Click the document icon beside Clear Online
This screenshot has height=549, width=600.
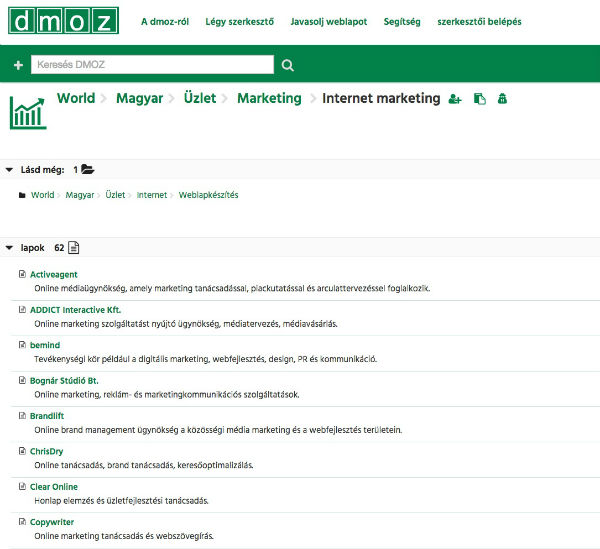pos(22,486)
